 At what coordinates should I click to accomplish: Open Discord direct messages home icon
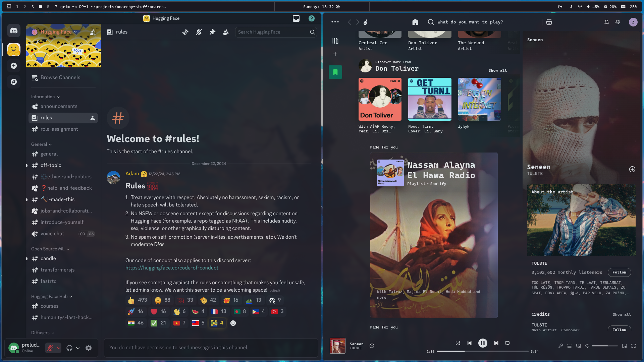click(14, 31)
